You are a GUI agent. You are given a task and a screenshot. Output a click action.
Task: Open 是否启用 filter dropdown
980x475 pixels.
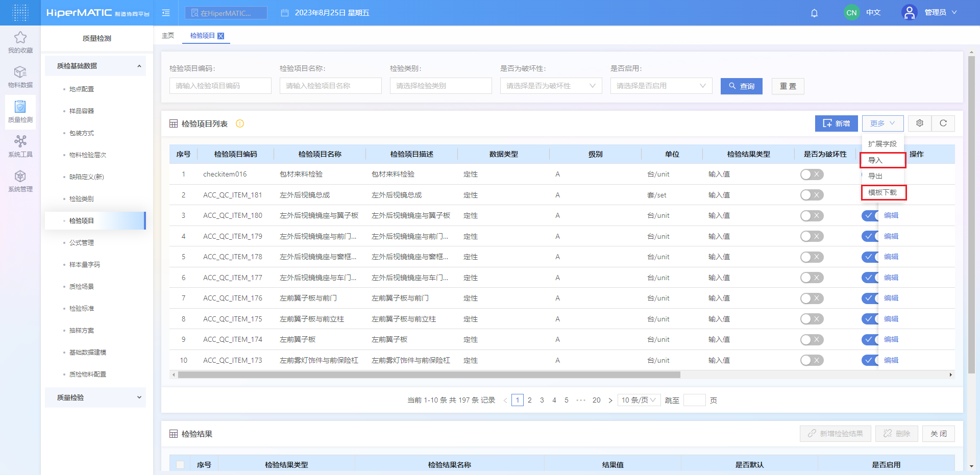(661, 86)
